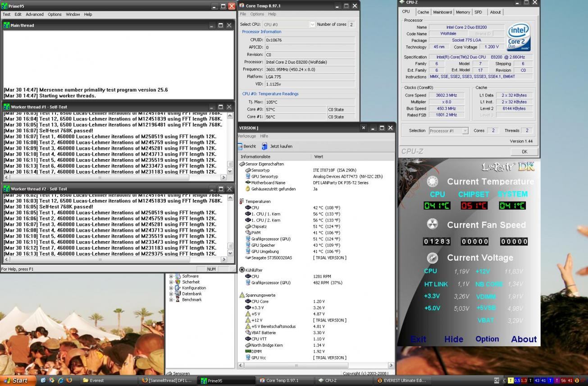Click the Chipsatz row icon in Temperaturen

point(248,226)
